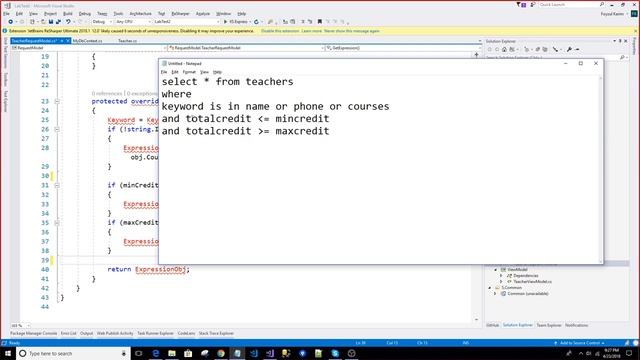
Task: Open the View menu in Notepad
Action: pos(204,72)
